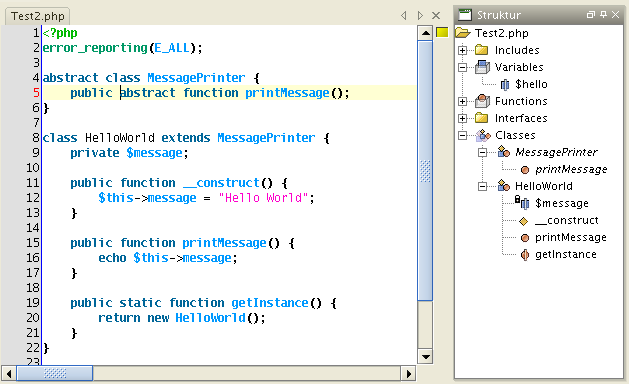Collapse the Classes node

463,135
